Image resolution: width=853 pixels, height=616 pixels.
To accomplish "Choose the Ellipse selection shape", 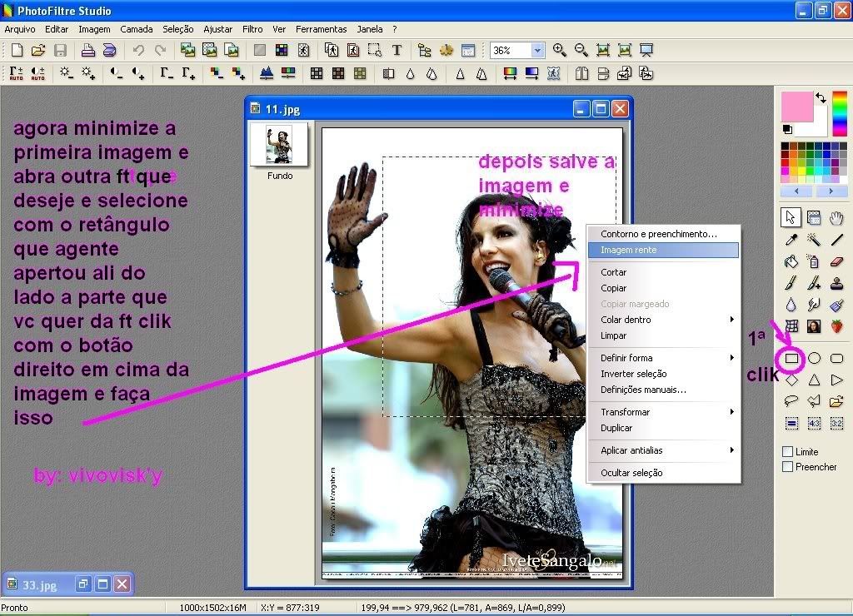I will [814, 359].
